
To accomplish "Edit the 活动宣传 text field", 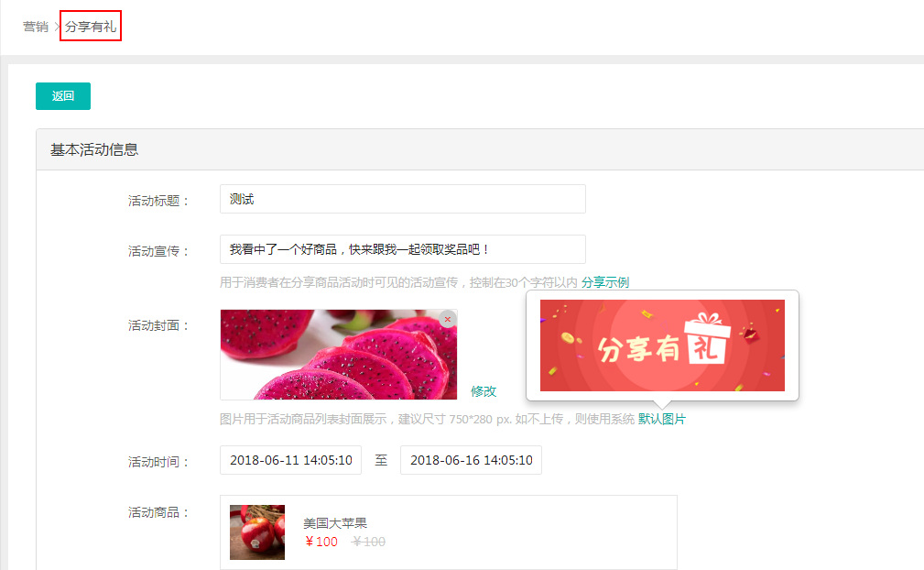I will [x=402, y=249].
